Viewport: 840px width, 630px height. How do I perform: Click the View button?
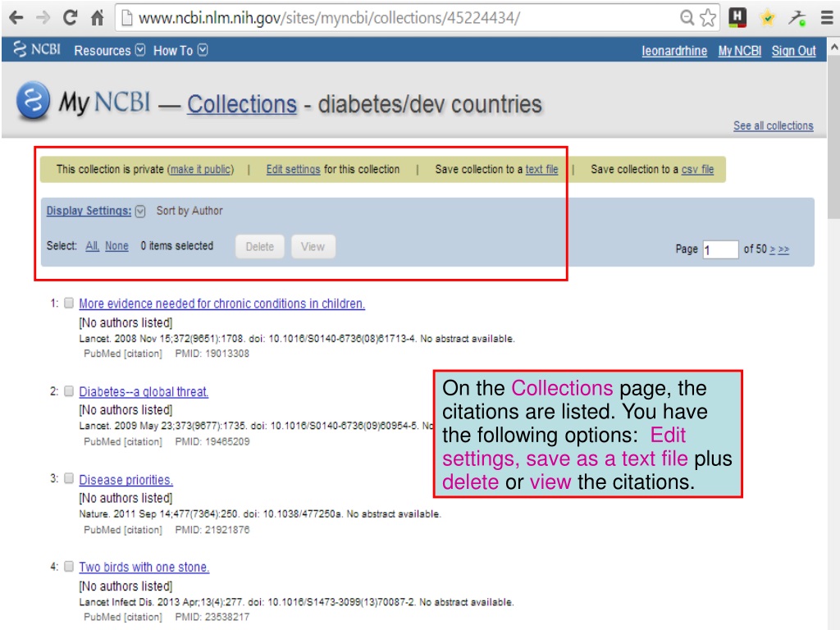313,246
